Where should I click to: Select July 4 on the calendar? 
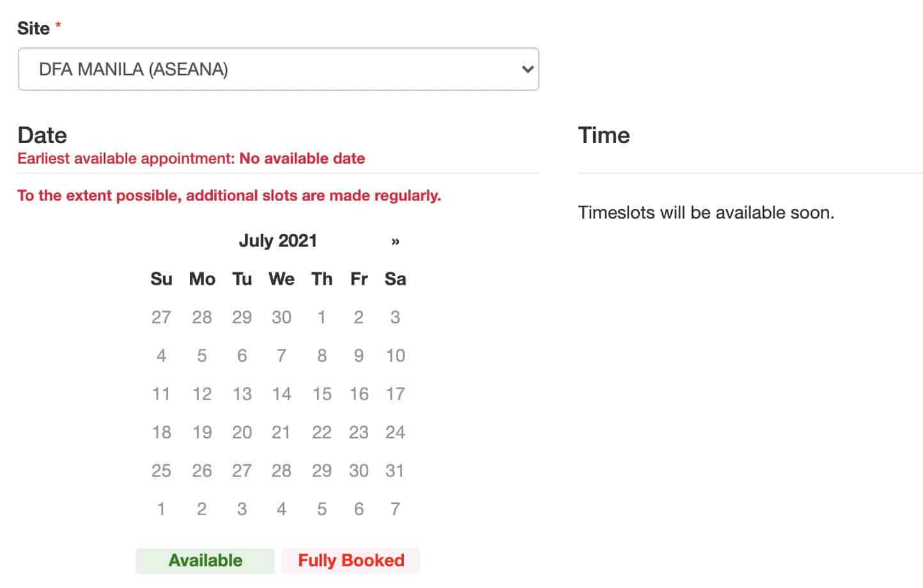click(x=161, y=355)
